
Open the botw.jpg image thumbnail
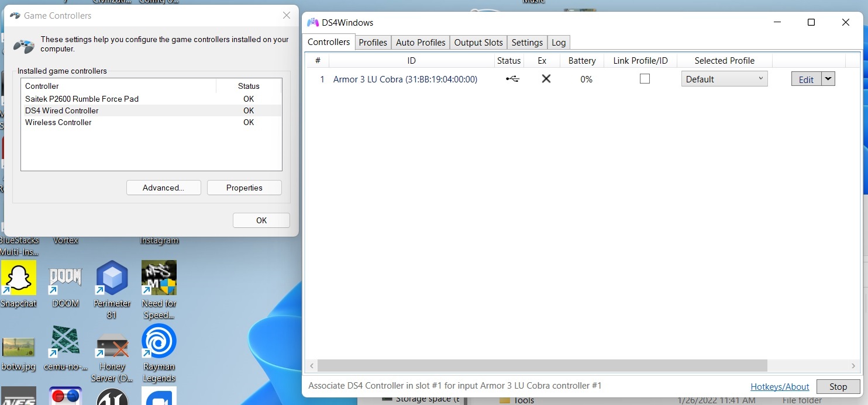pyautogui.click(x=19, y=347)
